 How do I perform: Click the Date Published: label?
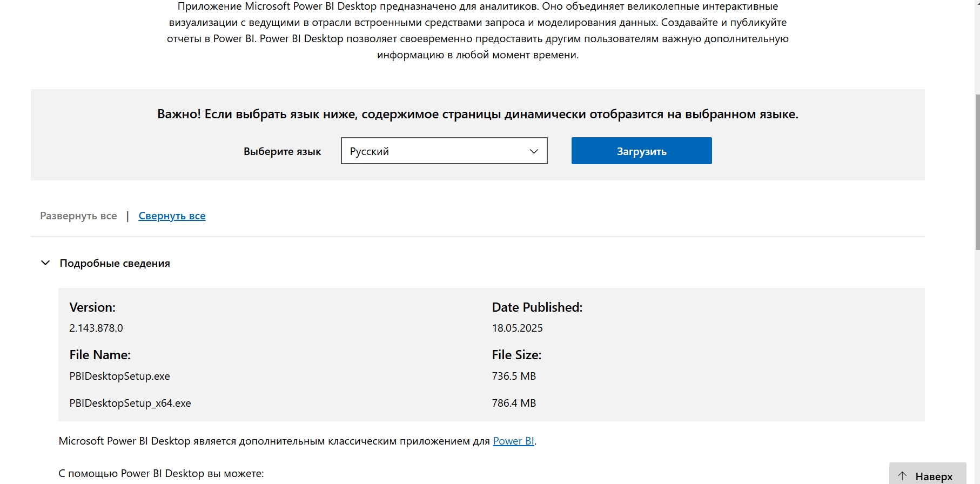pyautogui.click(x=537, y=307)
